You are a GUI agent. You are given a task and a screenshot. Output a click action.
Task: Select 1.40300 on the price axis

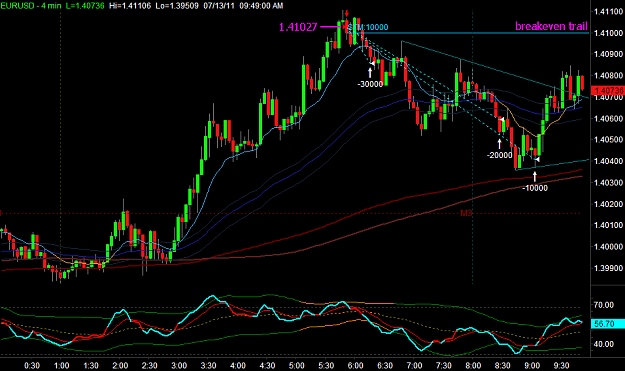click(608, 183)
